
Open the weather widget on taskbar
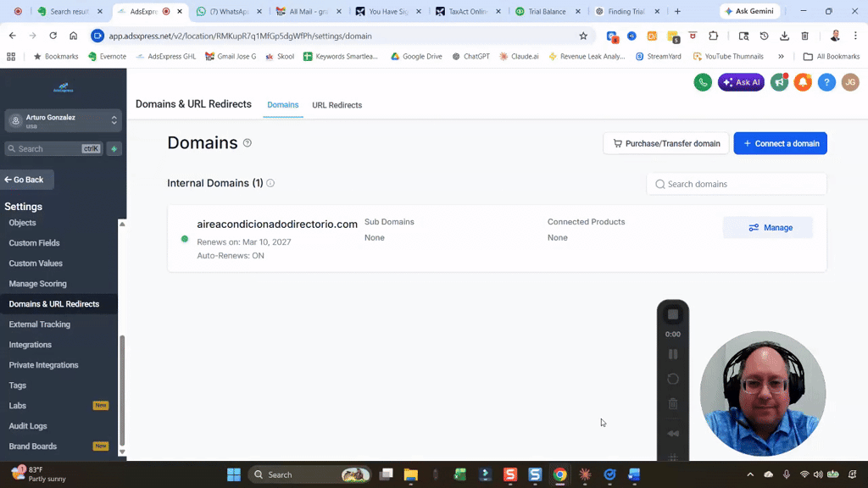point(39,474)
